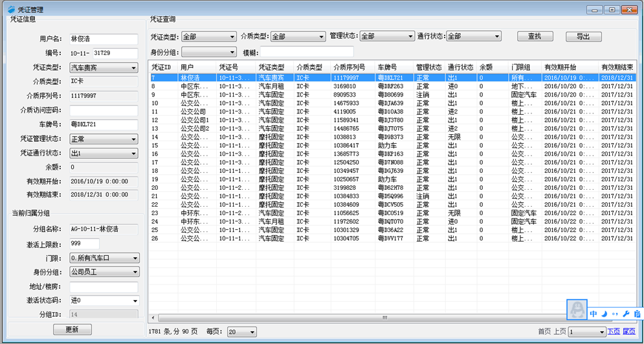Click the 导出 export button

(584, 36)
